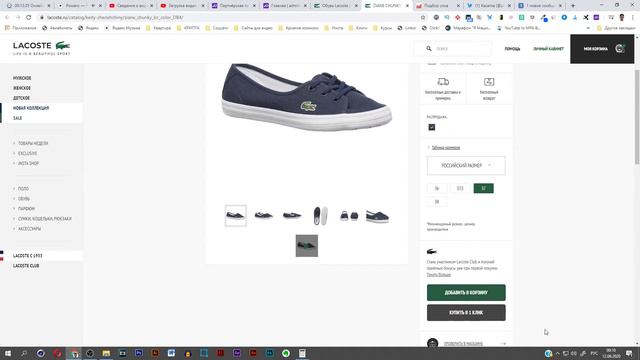Screen dimensions: 640x360
Task: Open the Russian size dropdown
Action: pyautogui.click(x=466, y=165)
